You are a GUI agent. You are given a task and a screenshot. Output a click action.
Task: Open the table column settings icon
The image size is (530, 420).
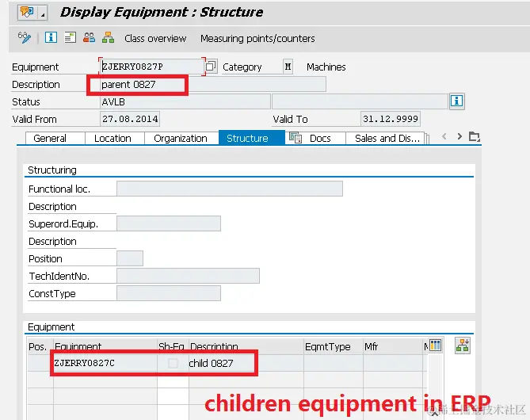pos(436,346)
